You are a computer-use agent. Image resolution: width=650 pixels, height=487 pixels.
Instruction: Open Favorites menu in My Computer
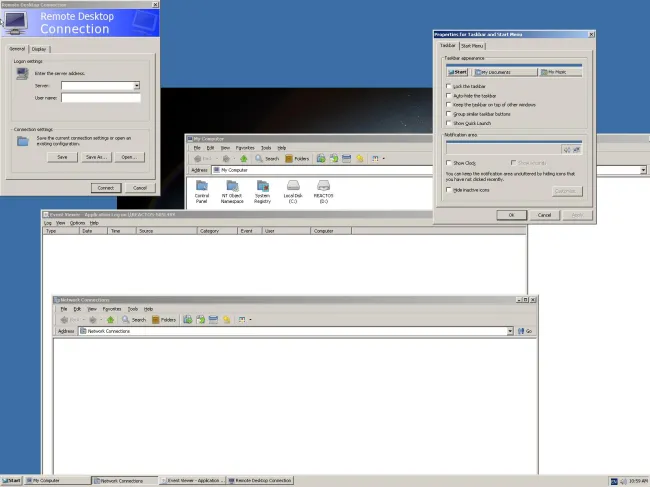245,148
